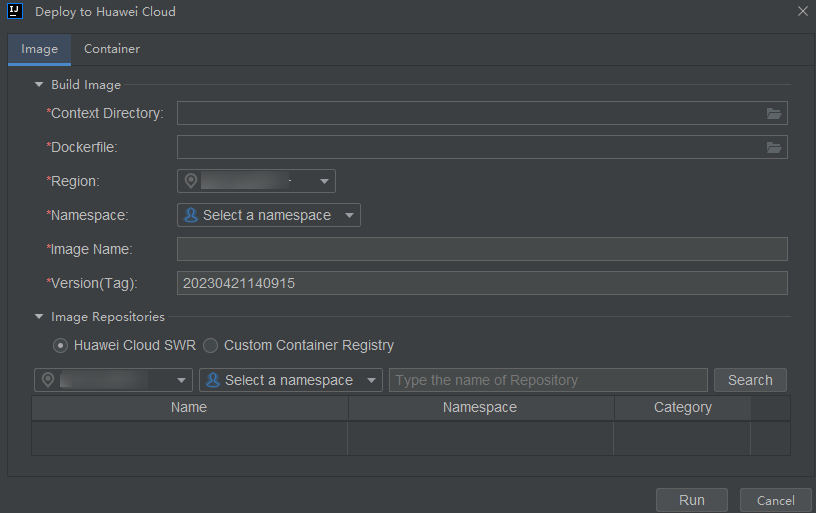
Task: Click the user icon in Build Image Namespace dropdown
Action: pyautogui.click(x=191, y=215)
